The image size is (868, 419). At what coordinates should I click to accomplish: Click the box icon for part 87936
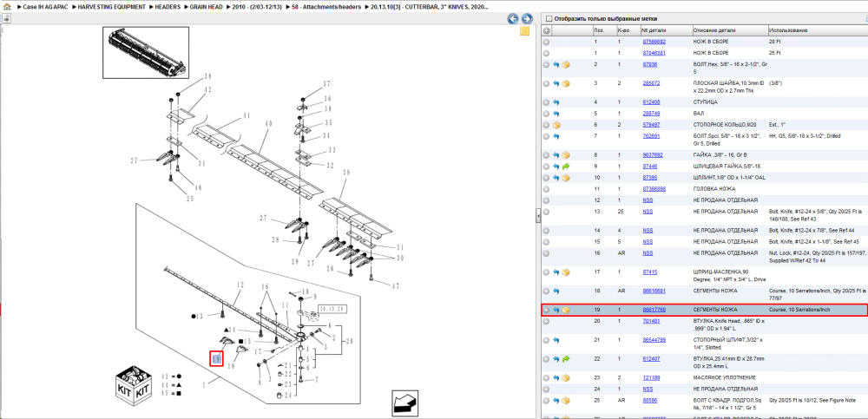pyautogui.click(x=566, y=65)
